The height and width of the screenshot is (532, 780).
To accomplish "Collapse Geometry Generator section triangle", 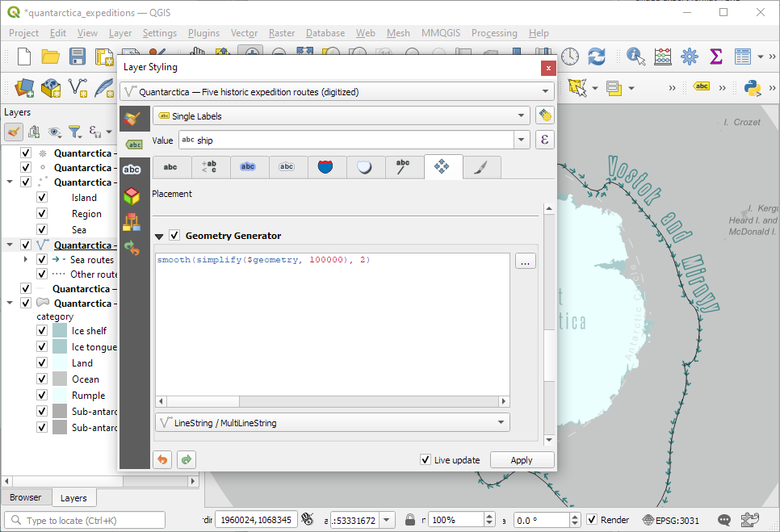I will pos(159,237).
